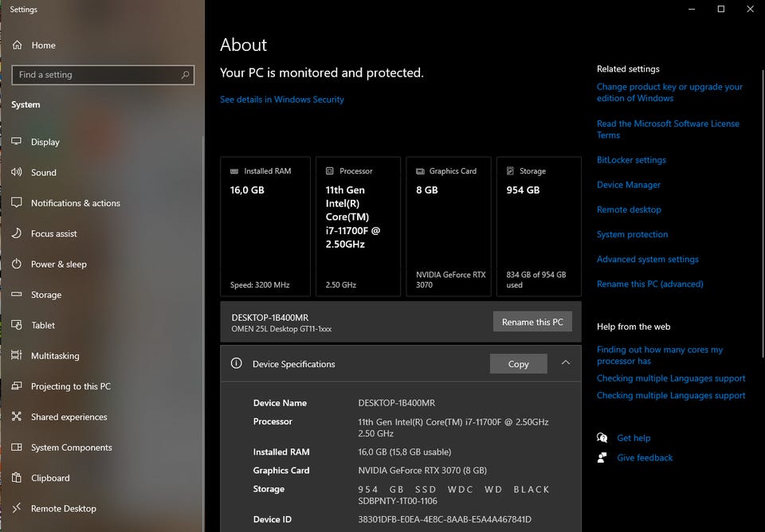Image resolution: width=765 pixels, height=532 pixels.
Task: Click the Give feedback person icon
Action: (x=602, y=457)
